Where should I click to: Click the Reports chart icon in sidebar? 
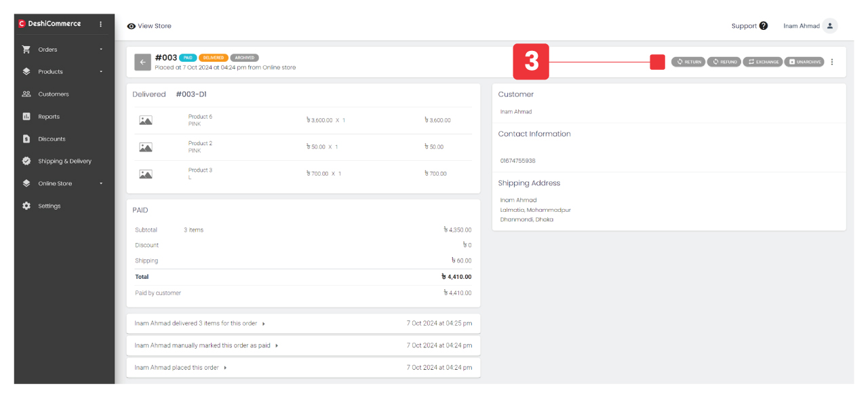[x=26, y=117]
